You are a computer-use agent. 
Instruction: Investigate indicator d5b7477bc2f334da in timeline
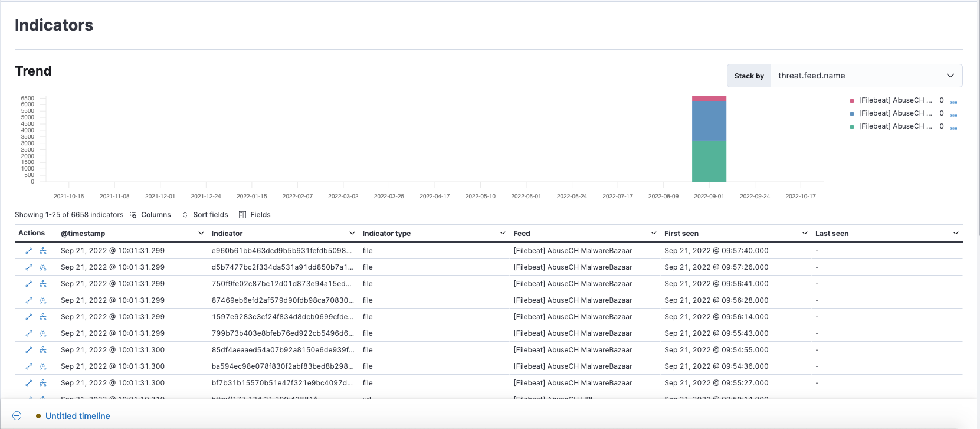pyautogui.click(x=43, y=267)
